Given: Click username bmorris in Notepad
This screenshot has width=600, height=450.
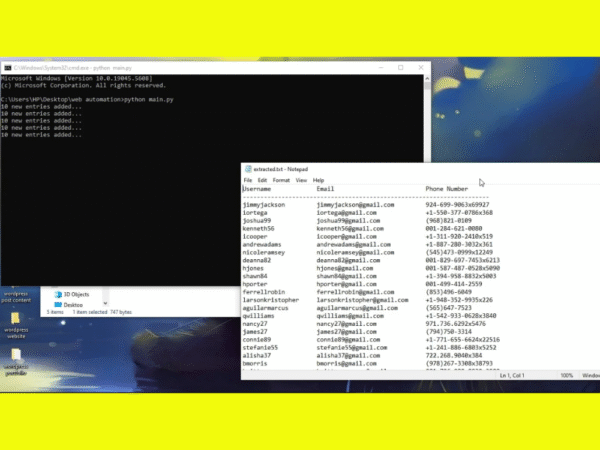Looking at the screenshot, I should pos(255,364).
